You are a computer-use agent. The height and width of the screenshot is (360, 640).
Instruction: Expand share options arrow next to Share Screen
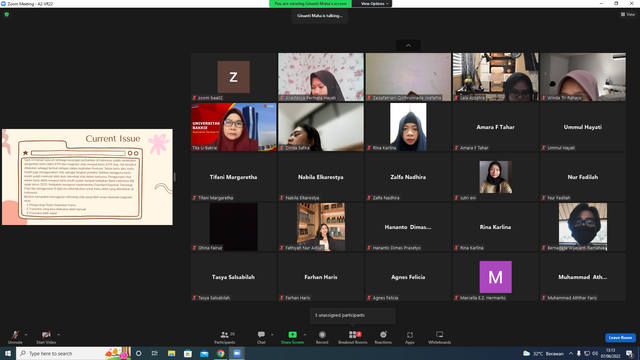pos(304,335)
